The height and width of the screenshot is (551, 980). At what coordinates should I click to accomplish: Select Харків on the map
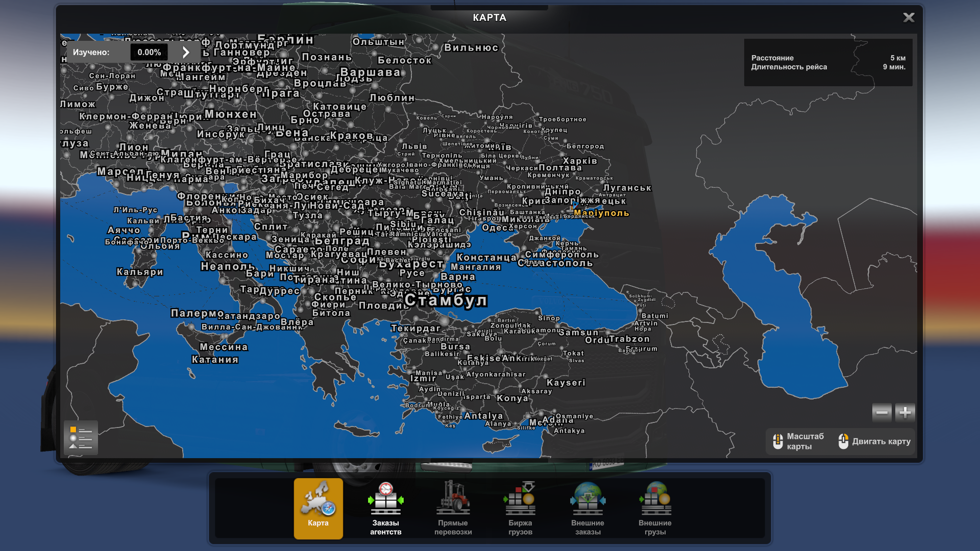click(580, 161)
